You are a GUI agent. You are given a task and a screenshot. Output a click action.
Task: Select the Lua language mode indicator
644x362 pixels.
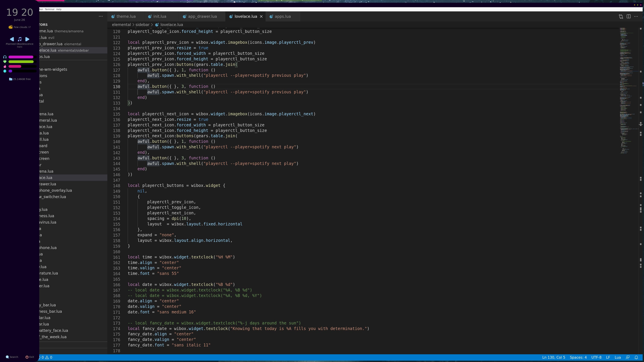(x=618, y=357)
